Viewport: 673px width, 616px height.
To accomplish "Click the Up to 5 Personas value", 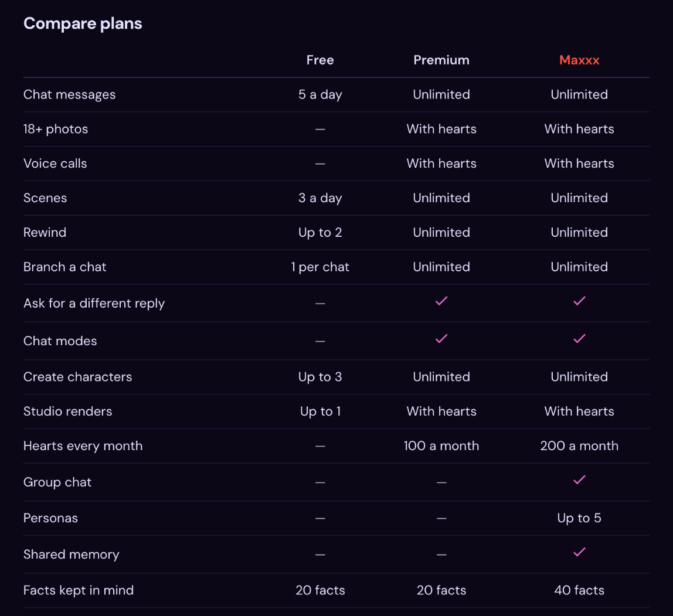I will pyautogui.click(x=579, y=518).
